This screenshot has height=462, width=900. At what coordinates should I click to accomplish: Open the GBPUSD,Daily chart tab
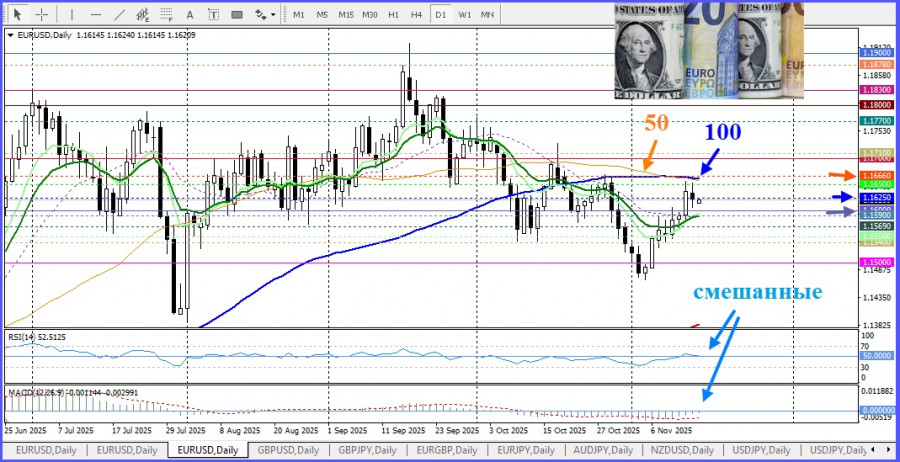click(289, 450)
